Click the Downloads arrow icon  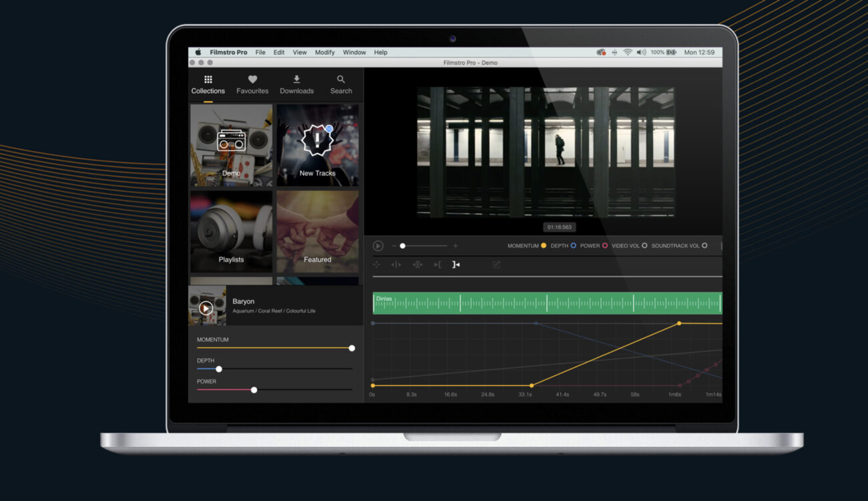pyautogui.click(x=296, y=79)
